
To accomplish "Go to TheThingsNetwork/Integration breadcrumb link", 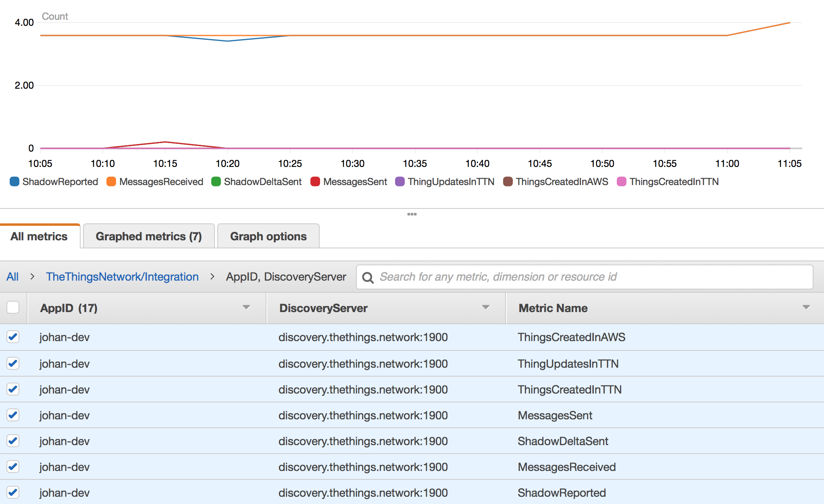I will 122,277.
